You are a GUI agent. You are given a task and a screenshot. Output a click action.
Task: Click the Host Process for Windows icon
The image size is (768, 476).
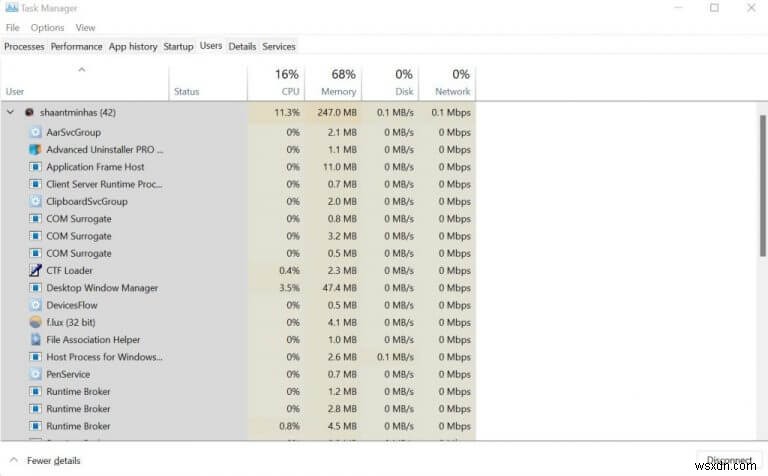35,357
